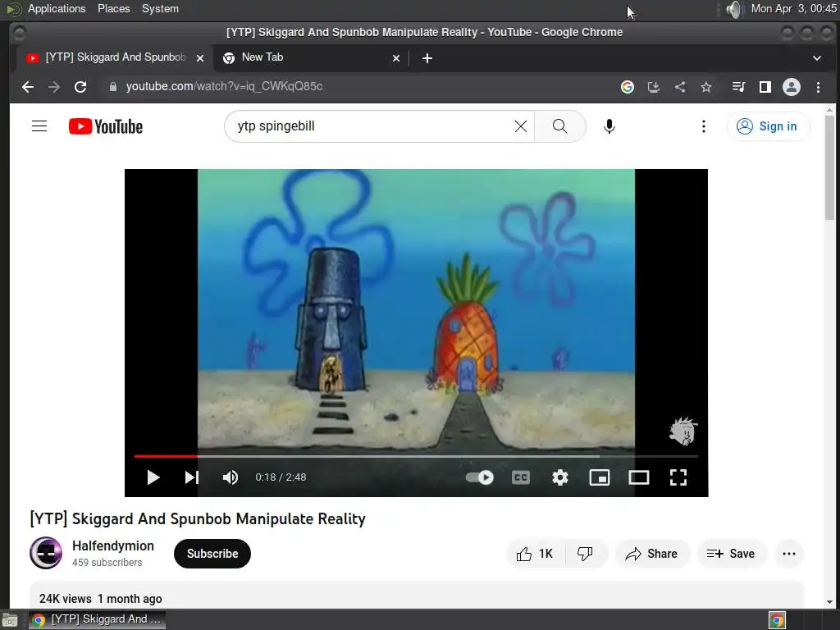Open Chrome profile avatar
Screen dimensions: 840x630
(792, 87)
